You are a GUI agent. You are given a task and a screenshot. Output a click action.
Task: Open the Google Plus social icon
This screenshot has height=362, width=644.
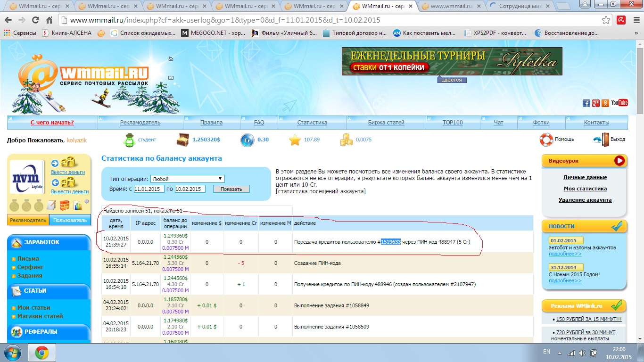click(x=596, y=103)
